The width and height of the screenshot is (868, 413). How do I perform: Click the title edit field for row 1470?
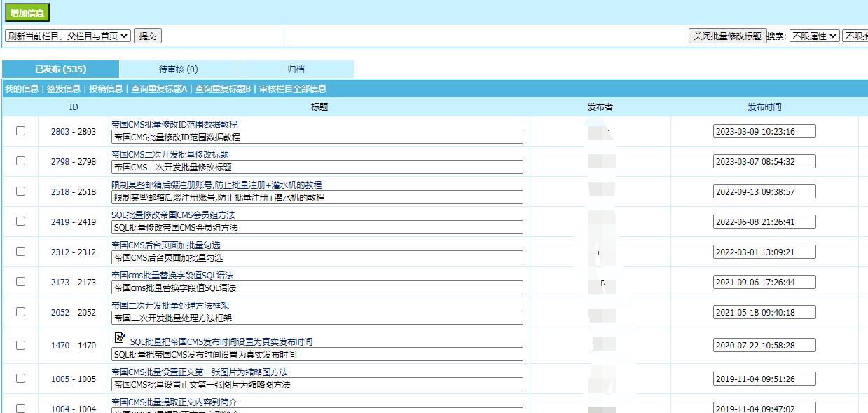click(x=317, y=354)
